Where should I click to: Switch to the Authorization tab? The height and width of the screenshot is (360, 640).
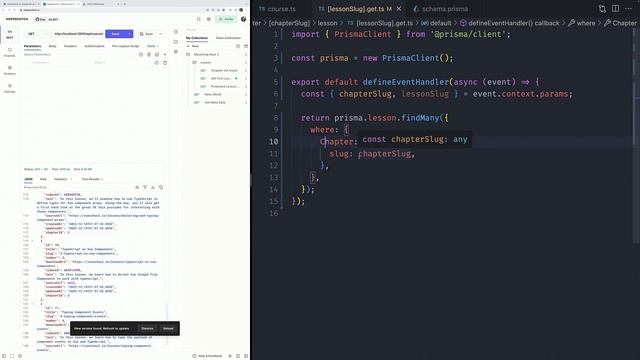tap(94, 46)
